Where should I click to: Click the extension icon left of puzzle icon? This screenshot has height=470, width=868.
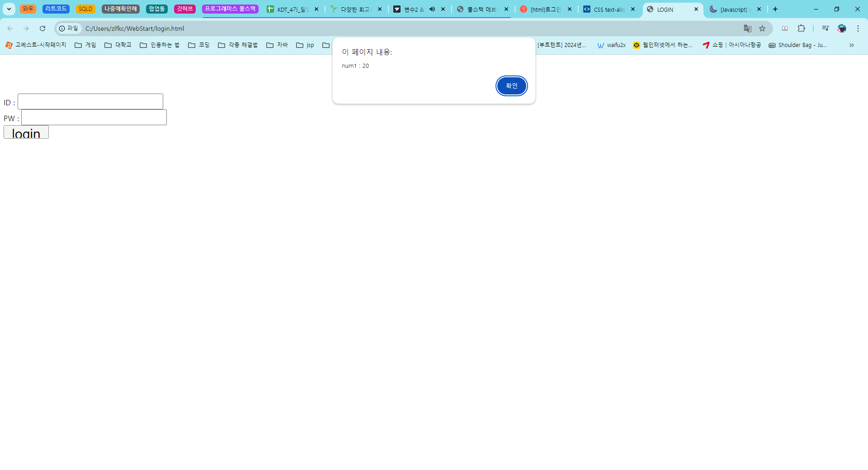[x=785, y=28]
